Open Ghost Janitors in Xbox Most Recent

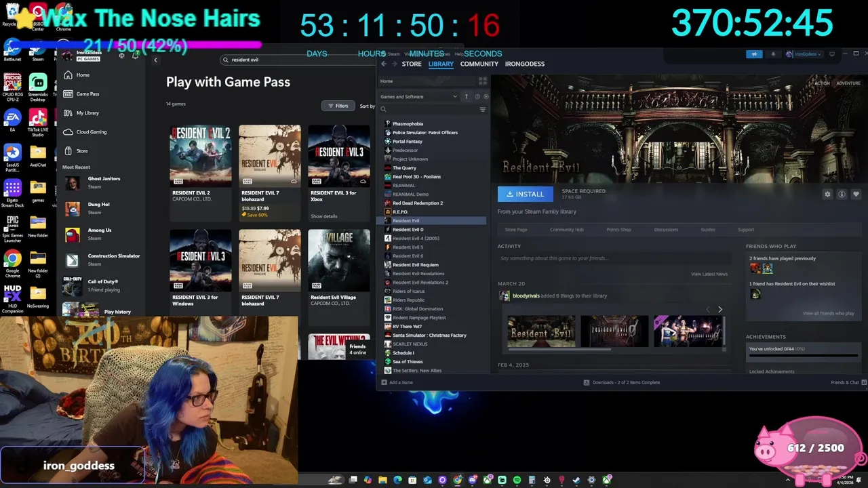(x=102, y=182)
